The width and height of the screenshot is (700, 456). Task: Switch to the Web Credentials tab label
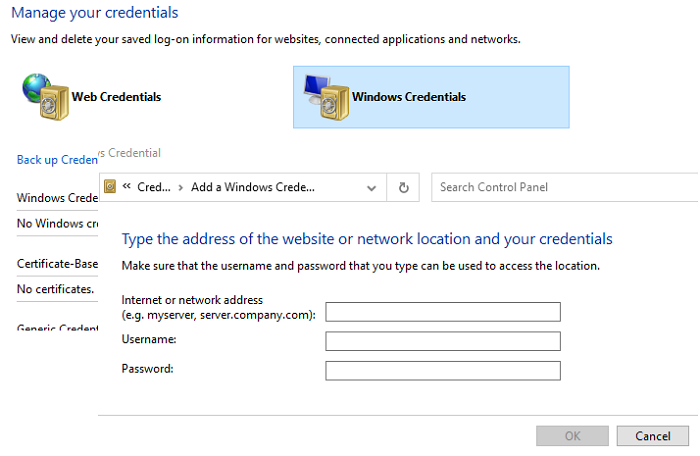pos(116,97)
